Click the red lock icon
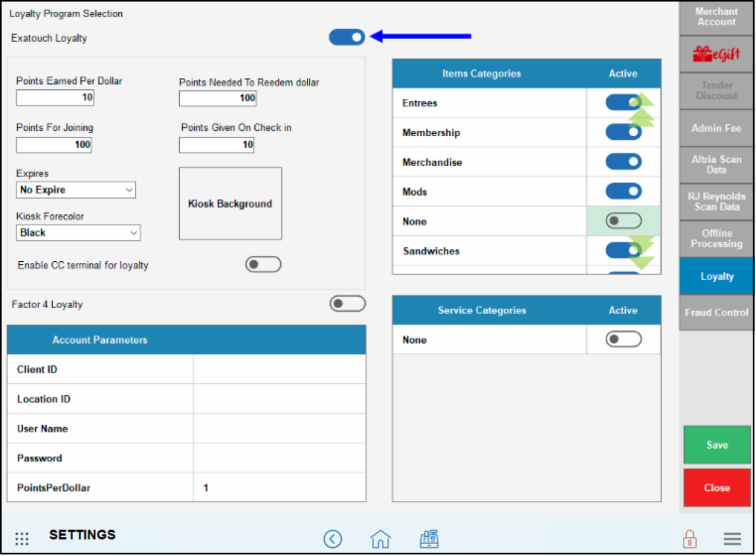The image size is (756, 556). [690, 539]
